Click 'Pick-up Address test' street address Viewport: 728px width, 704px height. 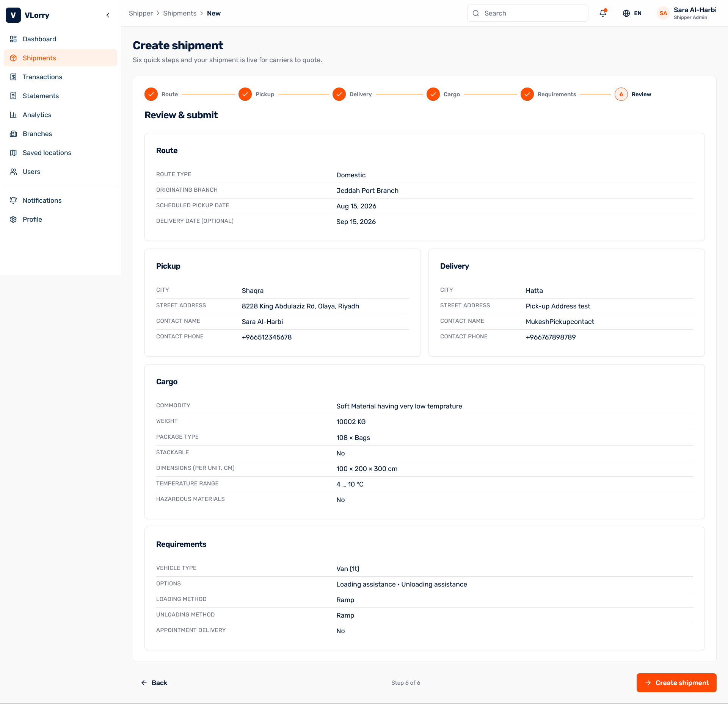point(558,306)
